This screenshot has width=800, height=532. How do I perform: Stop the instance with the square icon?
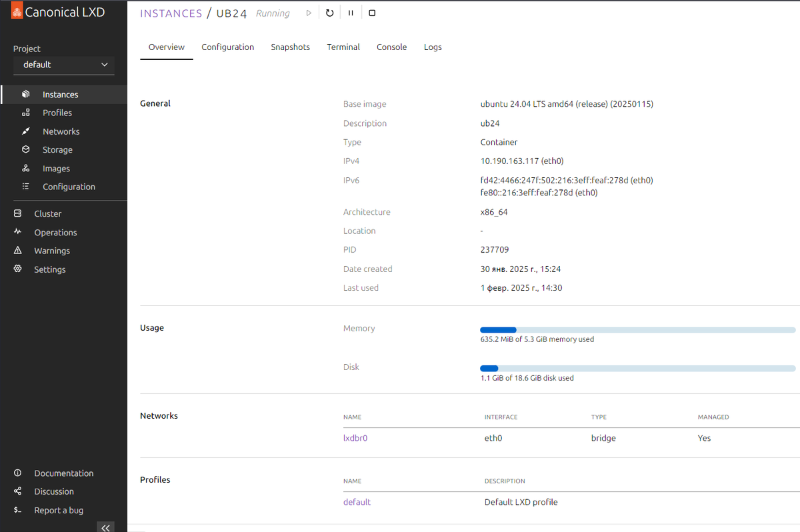click(x=372, y=13)
